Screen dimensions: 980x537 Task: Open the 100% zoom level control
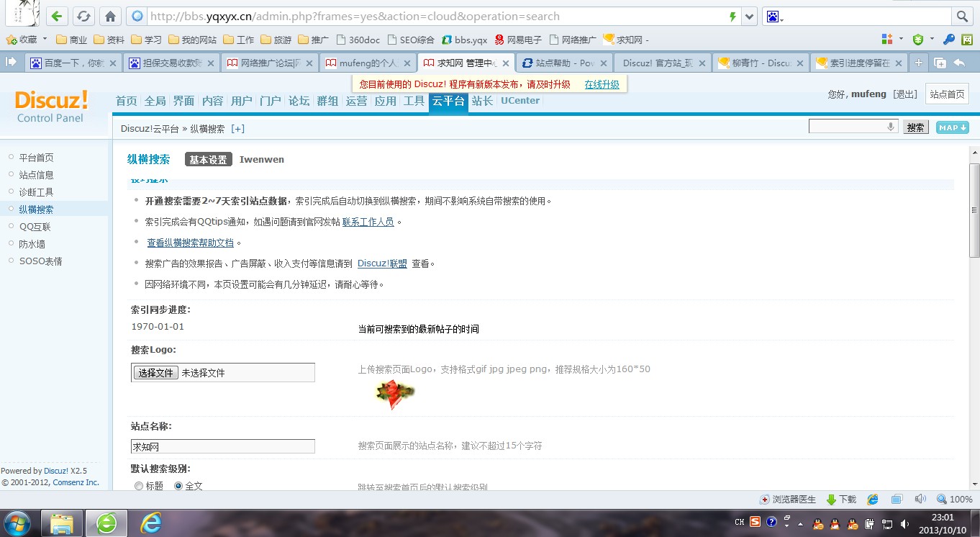[x=955, y=499]
